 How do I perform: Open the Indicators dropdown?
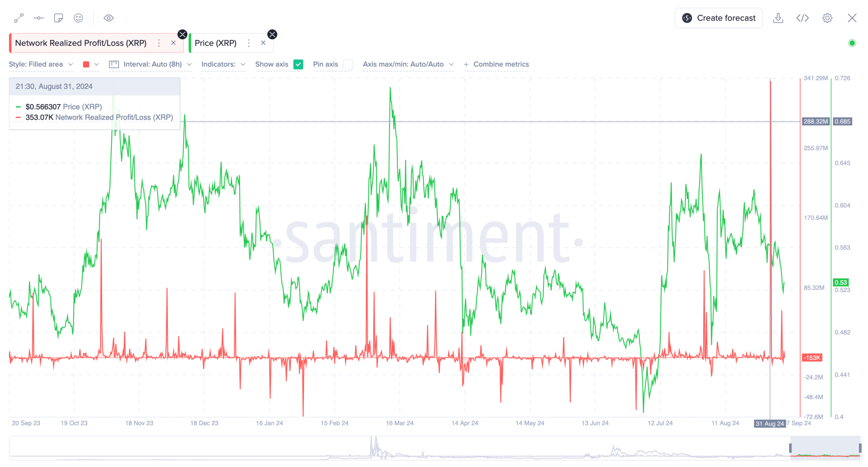(x=223, y=64)
